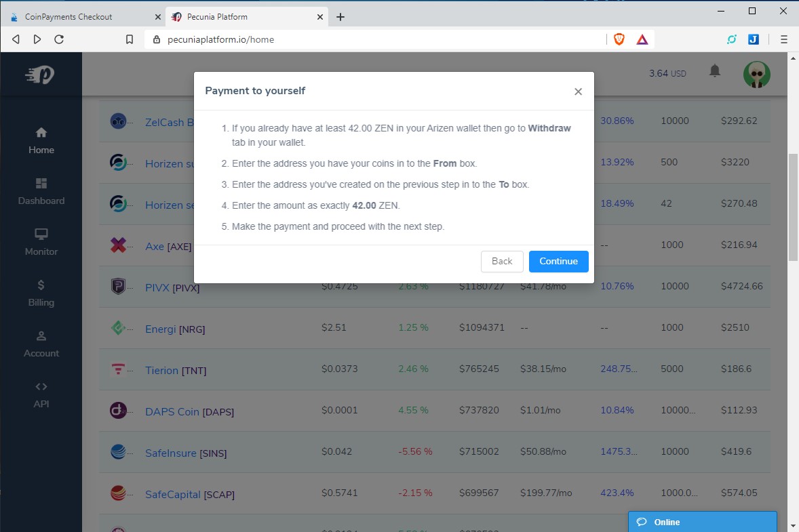Click the -5.56 % change for SafeInsure
This screenshot has height=532, width=799.
pyautogui.click(x=415, y=451)
